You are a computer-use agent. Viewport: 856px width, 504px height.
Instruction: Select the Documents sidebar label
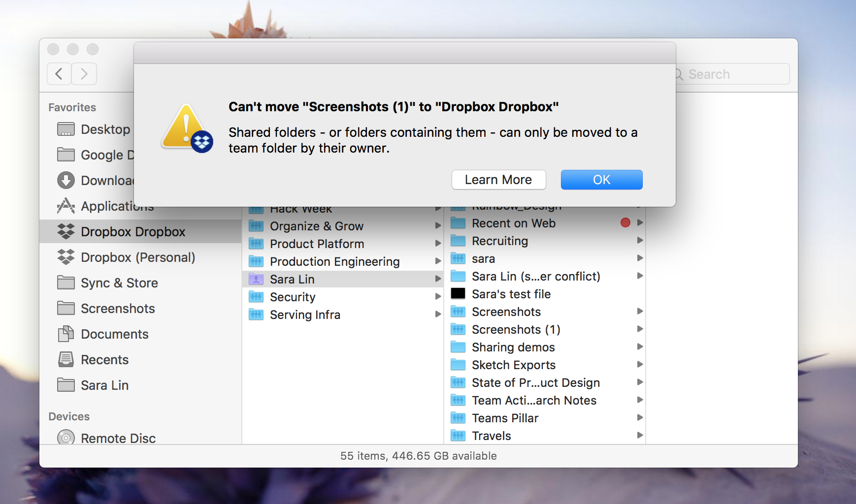(x=114, y=334)
